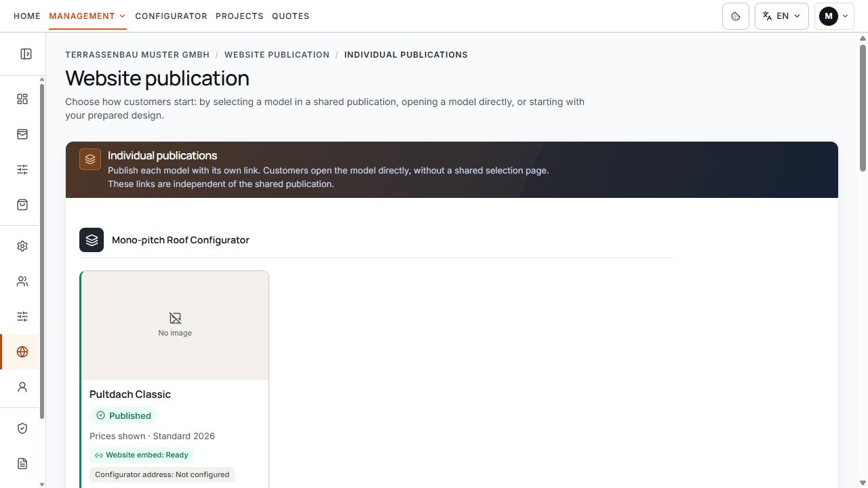Click the sidebar vertical scrollbar
The image size is (868, 488).
tap(41, 251)
